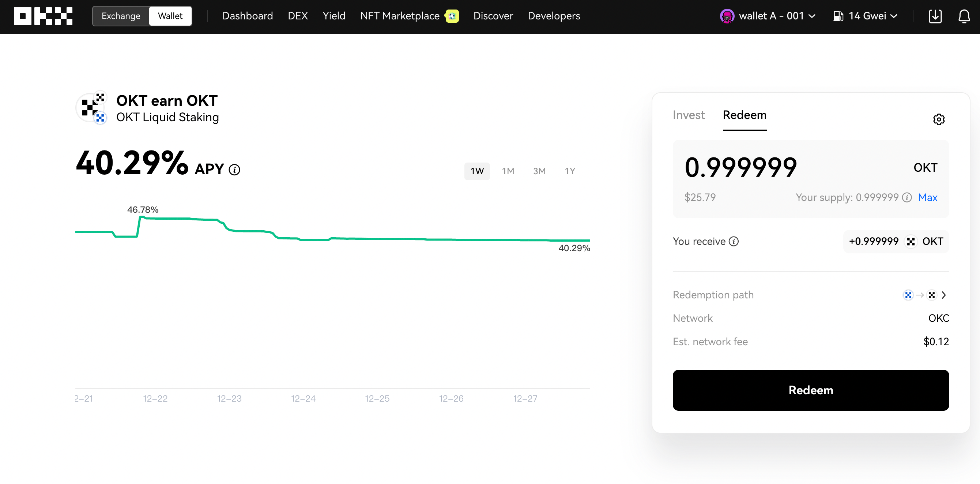Click the download icon in header

[x=935, y=16]
